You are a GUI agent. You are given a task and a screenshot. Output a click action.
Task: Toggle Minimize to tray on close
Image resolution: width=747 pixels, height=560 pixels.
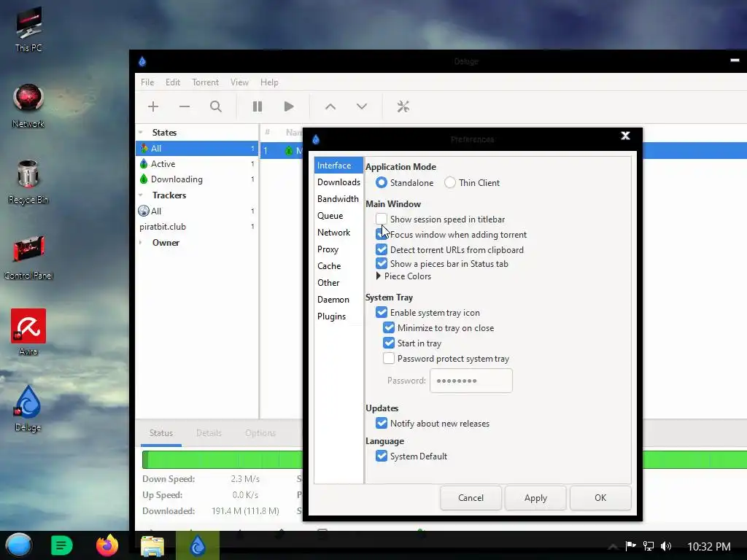tap(389, 327)
